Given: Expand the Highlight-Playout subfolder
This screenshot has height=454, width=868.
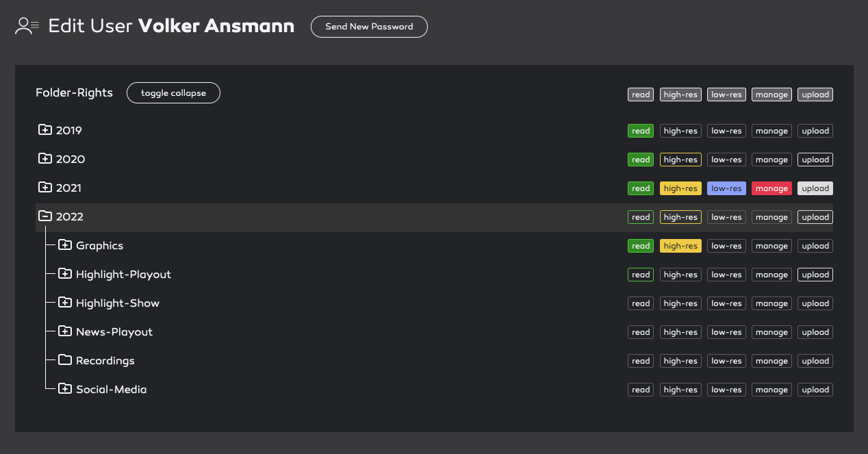Looking at the screenshot, I should coord(65,273).
